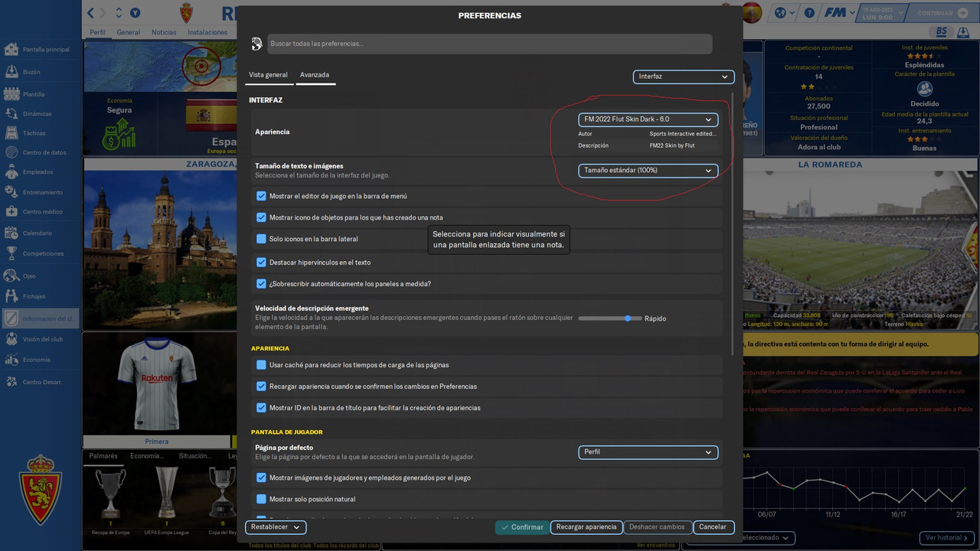Open Perfil tab in club screen
This screenshot has height=551, width=980.
coord(97,32)
